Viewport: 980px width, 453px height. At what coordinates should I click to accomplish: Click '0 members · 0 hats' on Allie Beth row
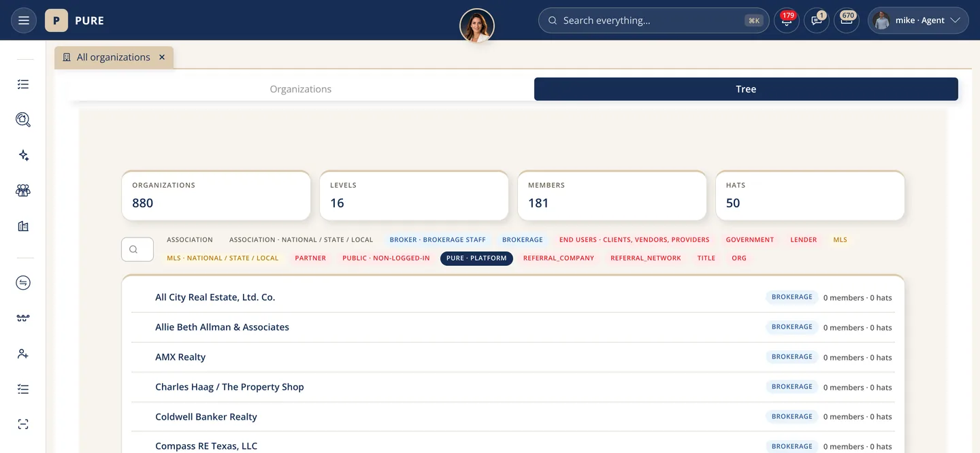[857, 327]
